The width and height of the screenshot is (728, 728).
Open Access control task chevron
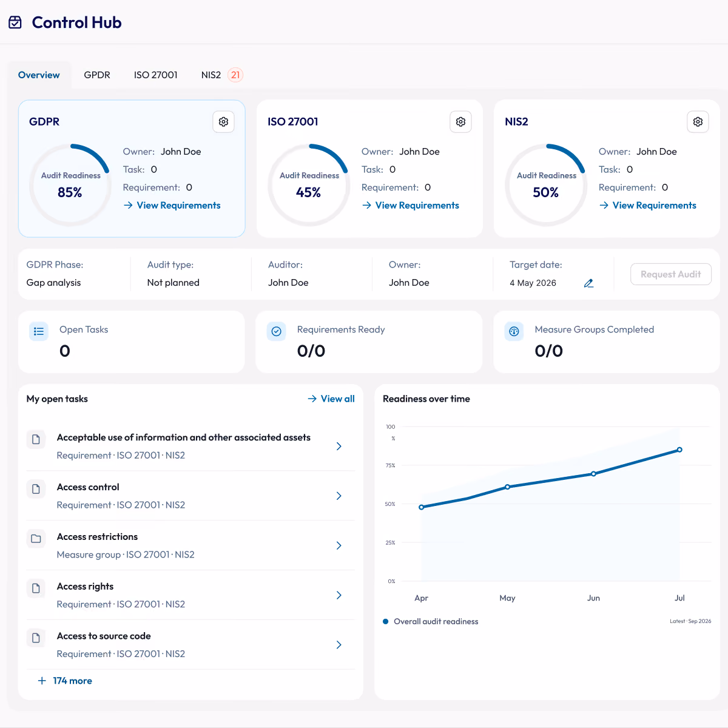click(339, 496)
